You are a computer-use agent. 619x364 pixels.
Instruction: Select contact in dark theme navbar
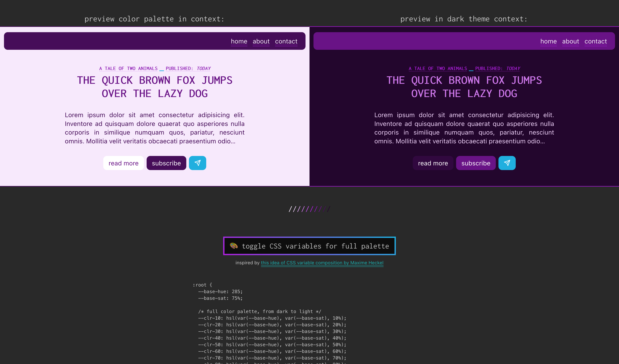click(595, 41)
